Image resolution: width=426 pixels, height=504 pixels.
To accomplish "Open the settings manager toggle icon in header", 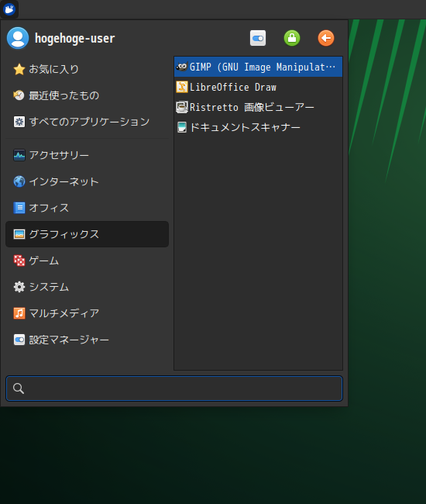I will [258, 38].
